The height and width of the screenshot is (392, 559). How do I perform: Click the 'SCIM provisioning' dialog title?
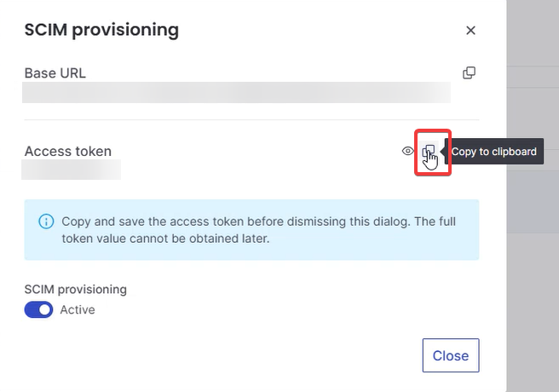coord(101,30)
